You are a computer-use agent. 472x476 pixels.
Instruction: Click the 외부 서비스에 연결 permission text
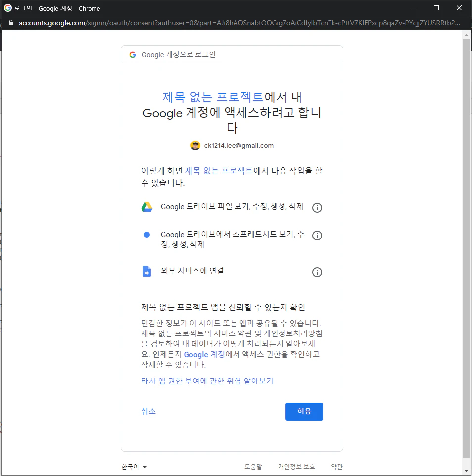192,271
